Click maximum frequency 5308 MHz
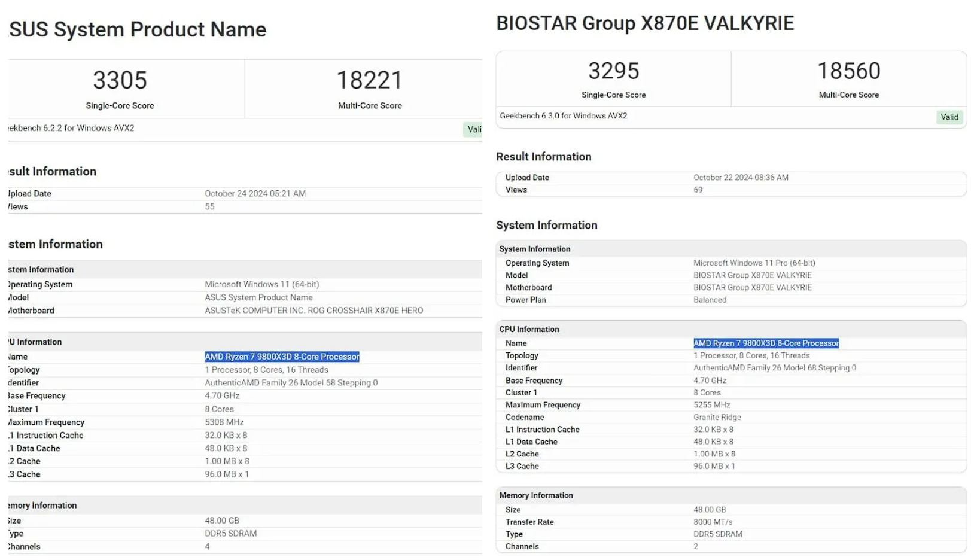 [224, 422]
